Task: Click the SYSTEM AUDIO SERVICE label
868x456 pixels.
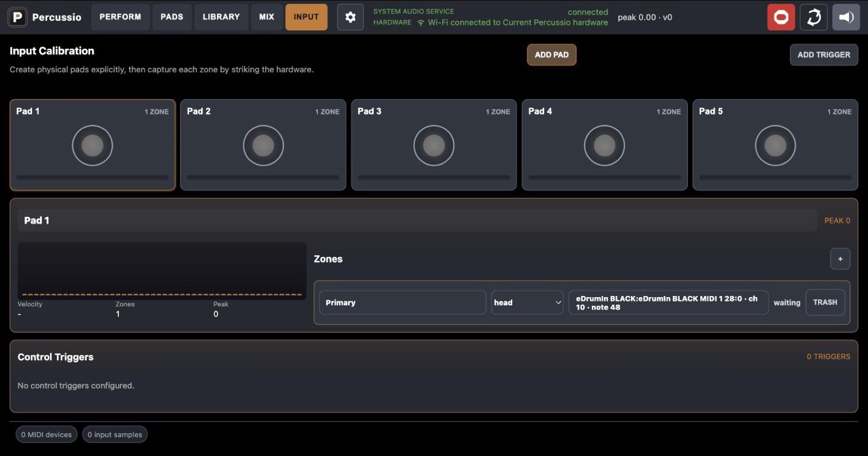Action: click(x=413, y=11)
